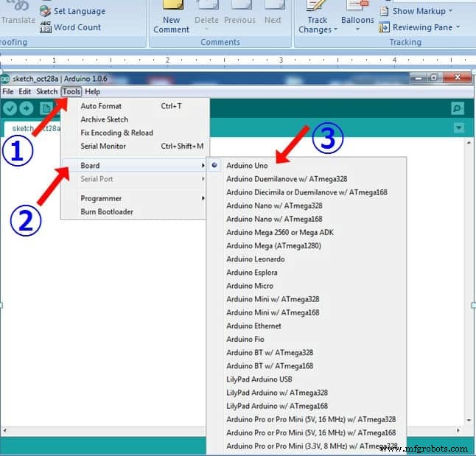Click the Reviewing Pane icon
Viewport: 476px width, 456px height.
pyautogui.click(x=384, y=27)
